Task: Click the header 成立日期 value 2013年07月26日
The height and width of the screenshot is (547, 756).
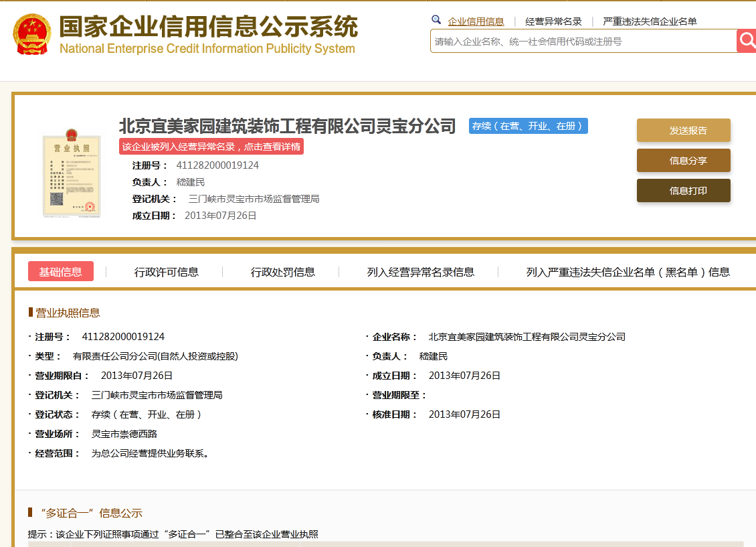Action: (x=220, y=216)
